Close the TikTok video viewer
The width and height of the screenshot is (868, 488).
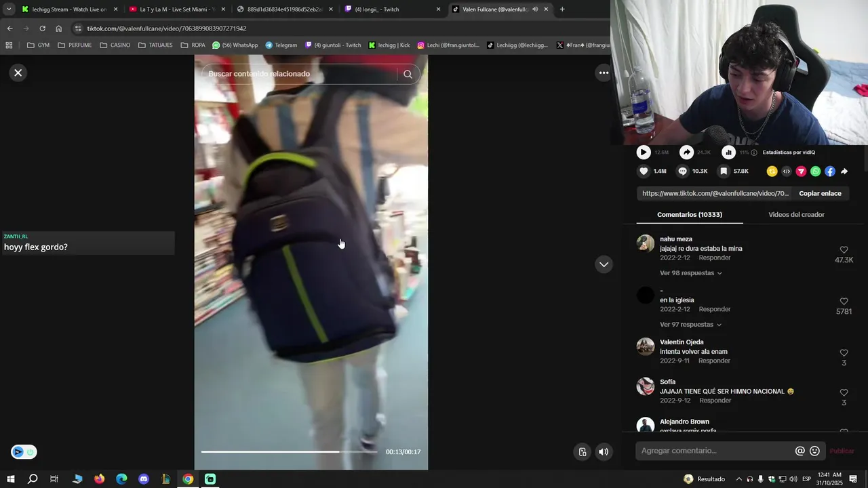tap(18, 73)
